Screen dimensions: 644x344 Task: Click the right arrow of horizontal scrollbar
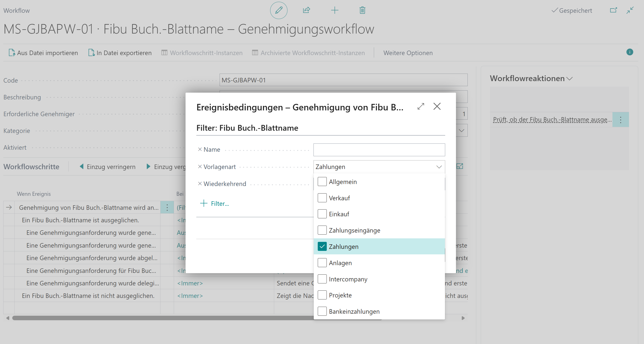[x=463, y=318]
